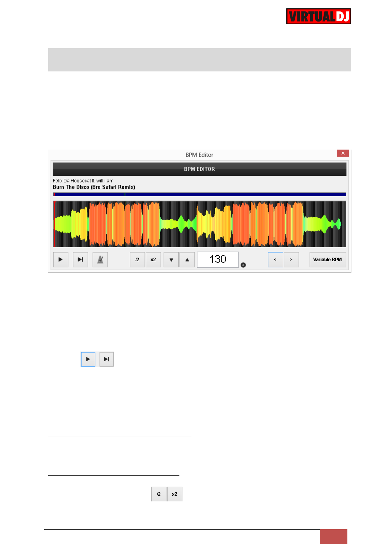Shift beat grid left with < button
This screenshot has height=544, width=392.
click(275, 260)
